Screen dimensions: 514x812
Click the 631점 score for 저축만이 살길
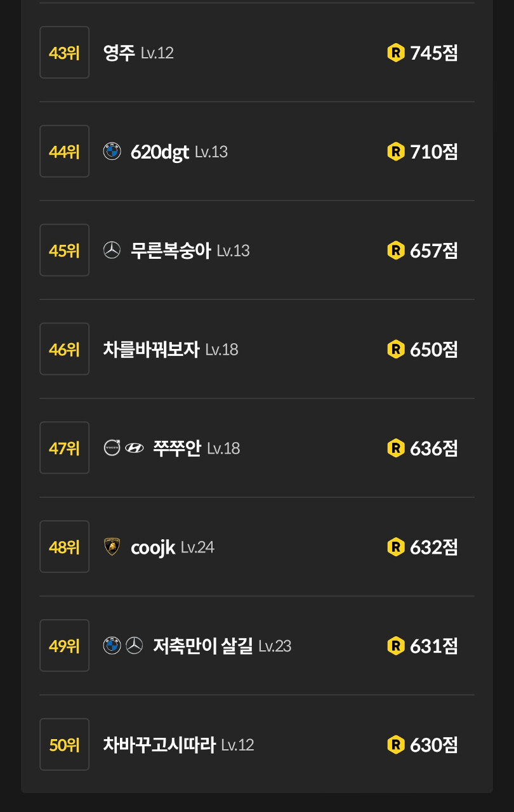[x=434, y=646]
